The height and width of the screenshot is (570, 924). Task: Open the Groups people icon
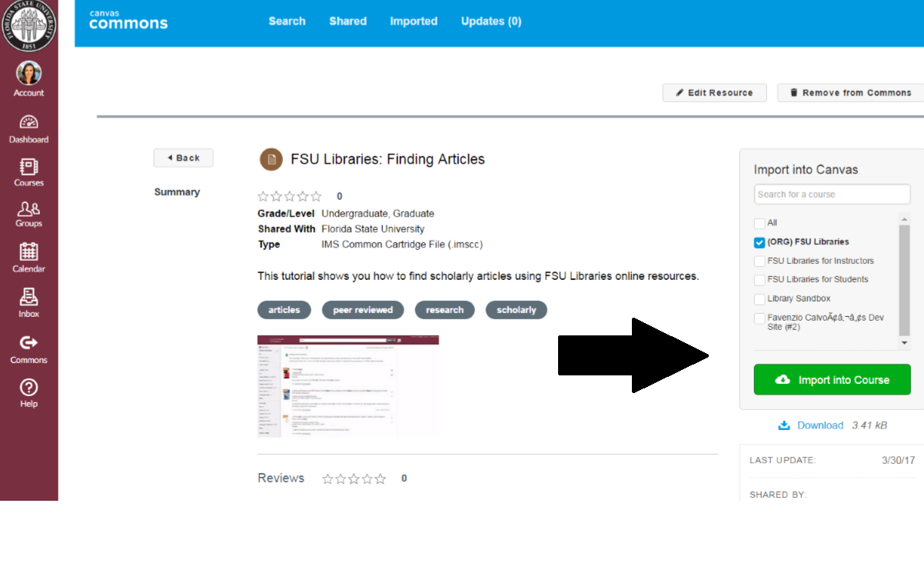click(28, 208)
